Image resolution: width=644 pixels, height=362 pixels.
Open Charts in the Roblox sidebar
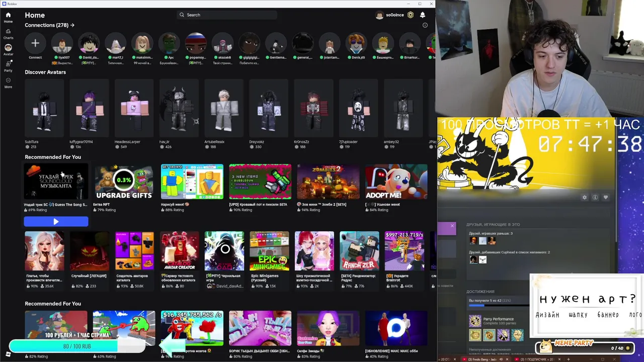pyautogui.click(x=8, y=34)
